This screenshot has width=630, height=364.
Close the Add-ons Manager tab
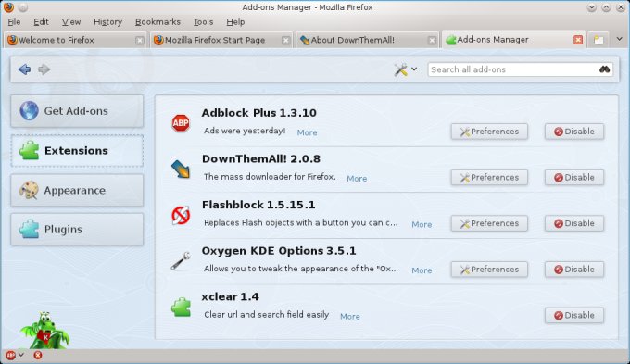578,40
